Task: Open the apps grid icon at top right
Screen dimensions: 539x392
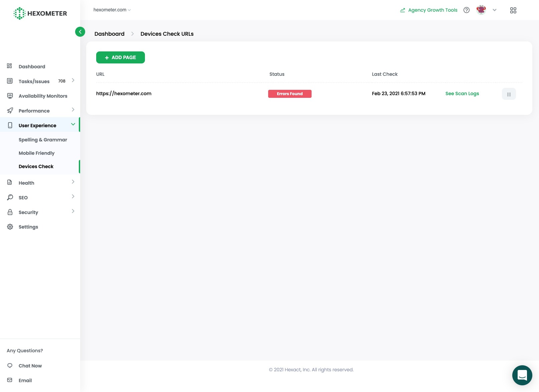Action: [x=513, y=10]
